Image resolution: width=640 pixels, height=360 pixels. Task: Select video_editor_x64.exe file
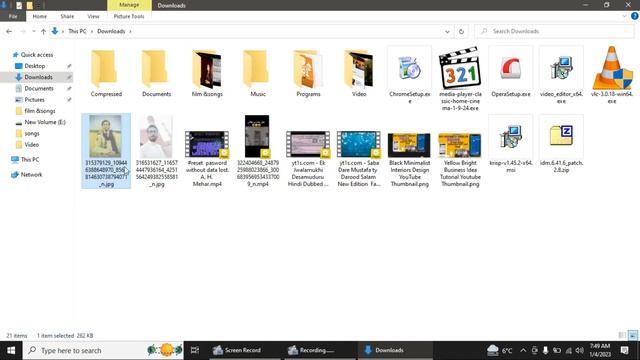(x=561, y=76)
